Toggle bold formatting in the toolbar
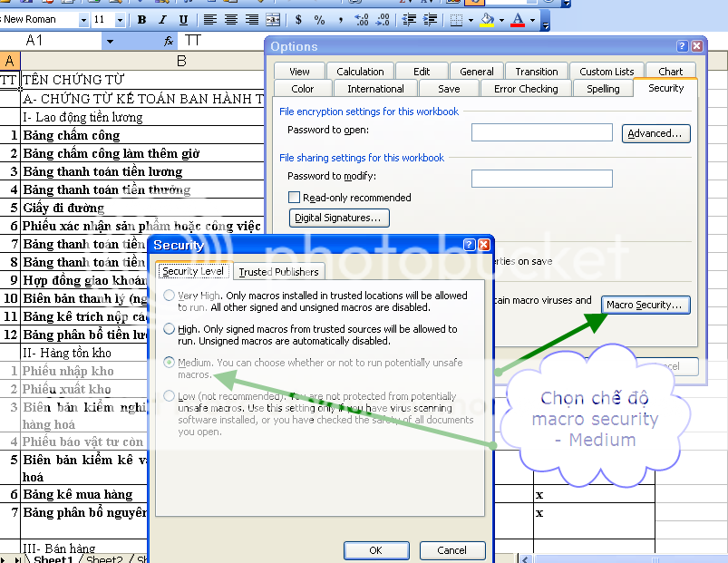Screen dimensions: 728x563 tap(141, 19)
